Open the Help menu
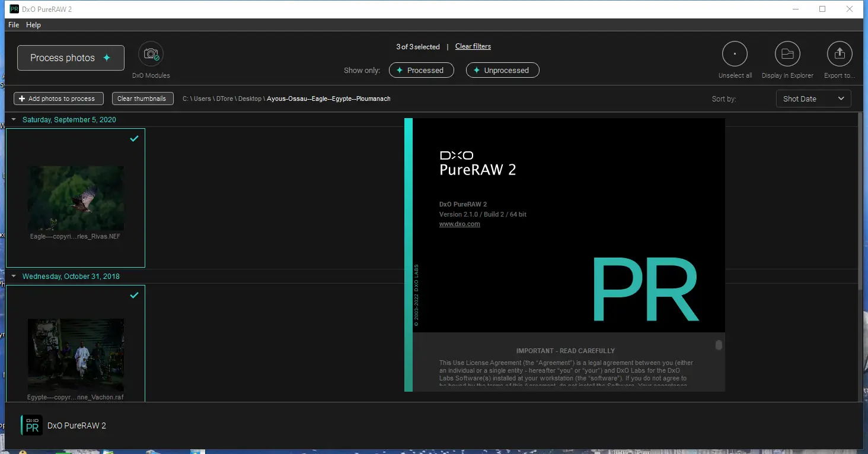Screen dimensions: 868x454 point(33,25)
